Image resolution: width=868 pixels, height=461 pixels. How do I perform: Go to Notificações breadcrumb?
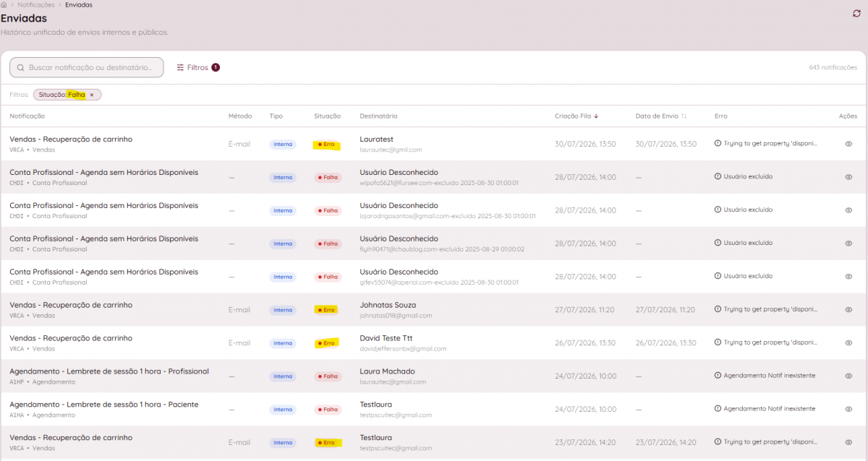36,4
